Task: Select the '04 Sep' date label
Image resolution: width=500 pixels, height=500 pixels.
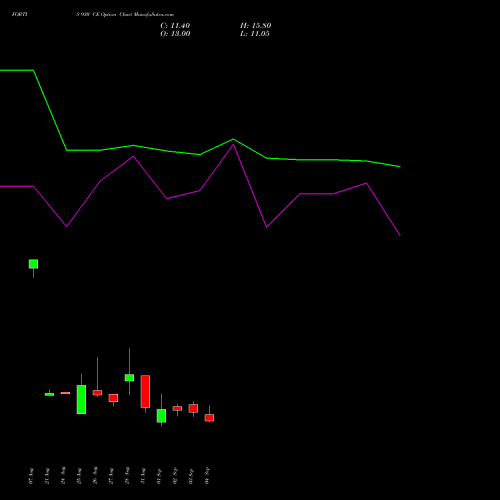Action: pos(207,476)
